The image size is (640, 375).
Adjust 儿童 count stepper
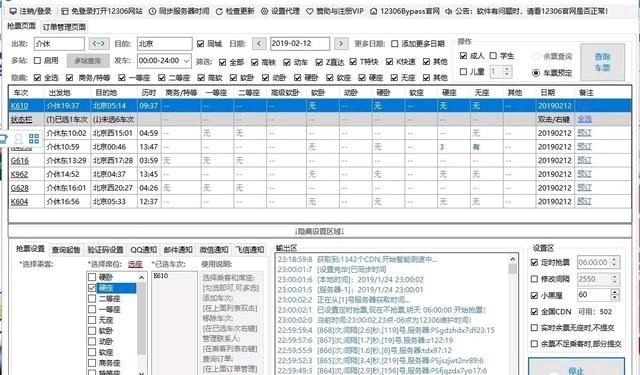[507, 72]
